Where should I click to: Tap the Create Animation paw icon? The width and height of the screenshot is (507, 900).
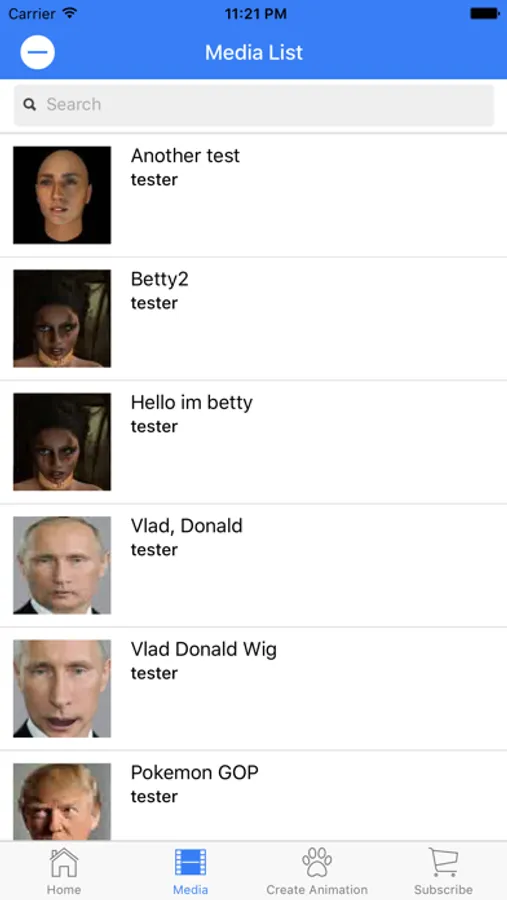click(317, 862)
